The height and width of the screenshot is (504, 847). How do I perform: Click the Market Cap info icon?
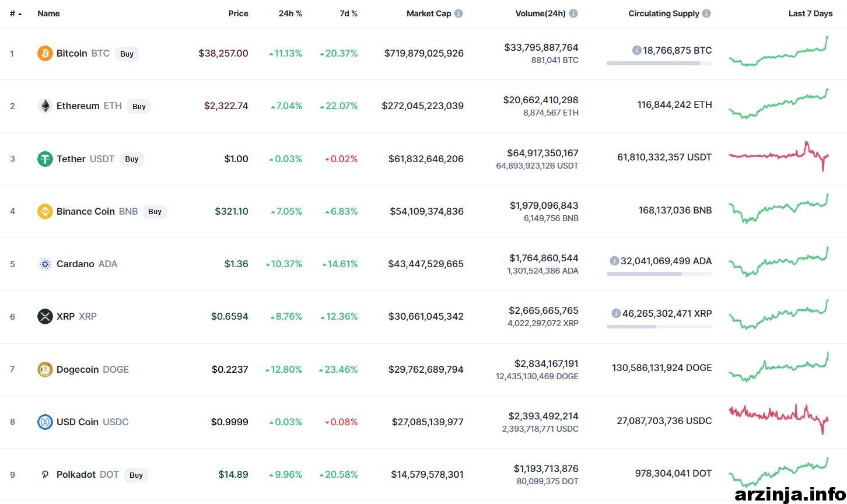pos(459,13)
